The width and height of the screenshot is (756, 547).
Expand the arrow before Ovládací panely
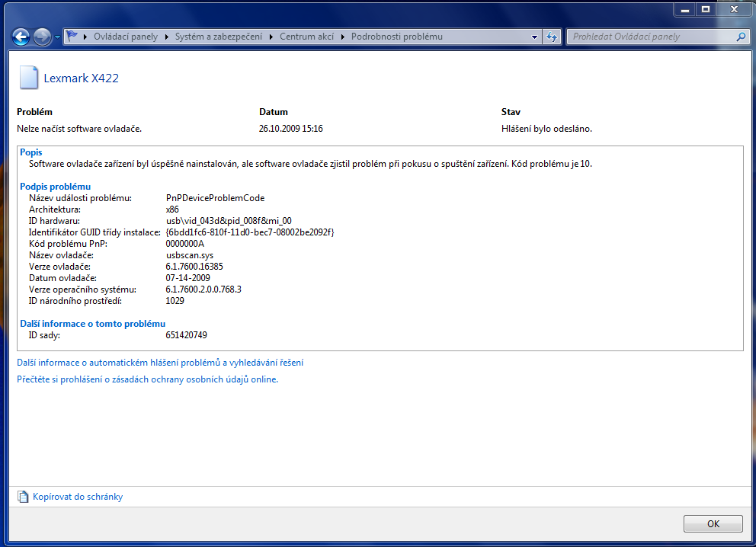[x=86, y=37]
